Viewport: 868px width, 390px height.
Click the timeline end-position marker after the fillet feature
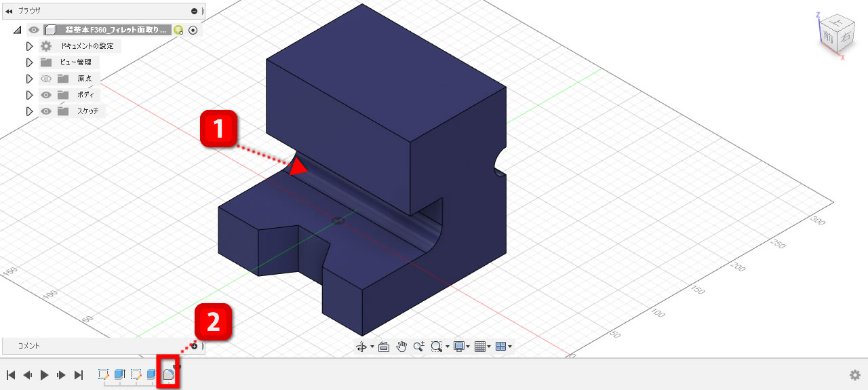coord(178,368)
